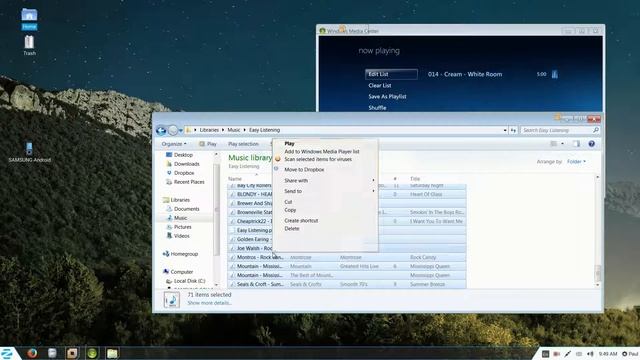
Task: Open the Organize dropdown menu
Action: 174,144
